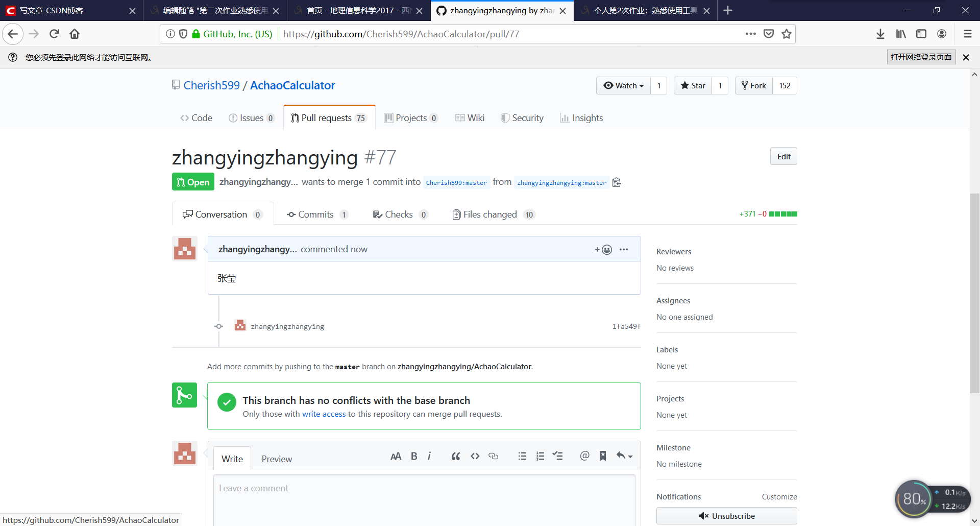The height and width of the screenshot is (526, 980).
Task: Bookmark this page with the star icon
Action: coord(787,34)
